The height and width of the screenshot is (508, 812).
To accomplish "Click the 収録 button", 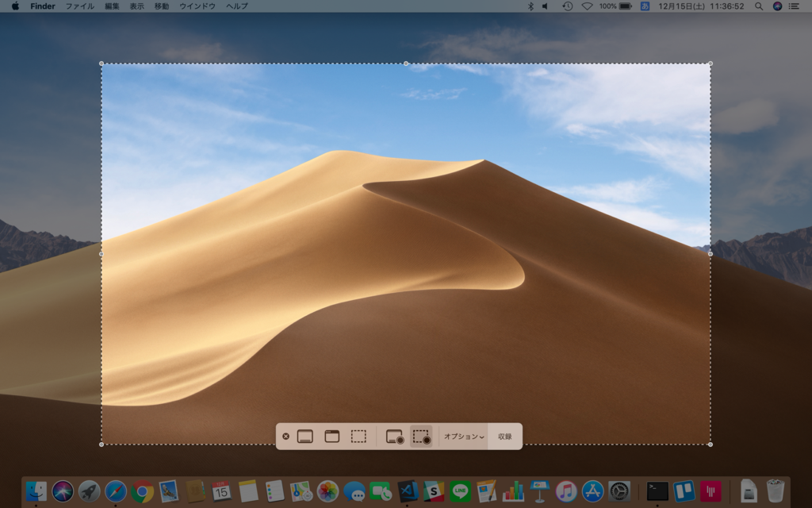I will click(x=505, y=437).
